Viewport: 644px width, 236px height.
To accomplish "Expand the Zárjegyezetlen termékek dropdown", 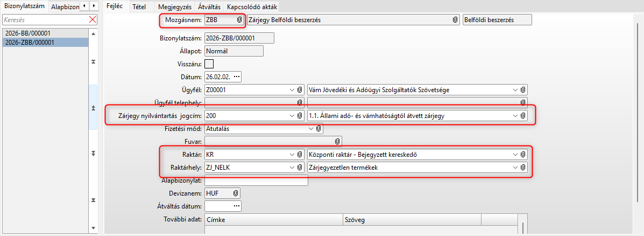I will tap(515, 168).
